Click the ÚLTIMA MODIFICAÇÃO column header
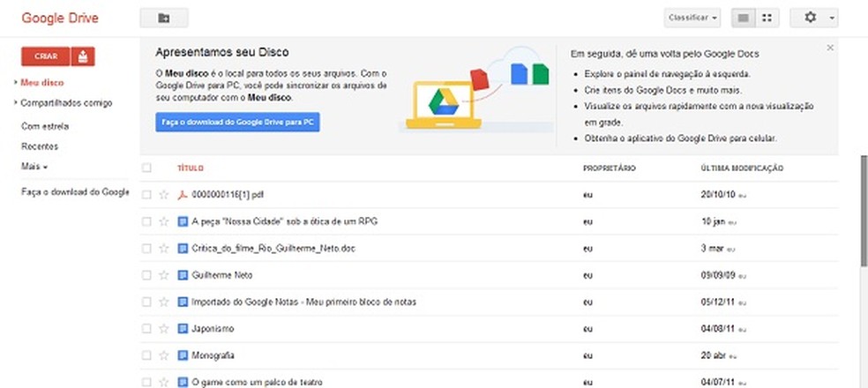Viewport: 868px width, 388px height. 742,168
